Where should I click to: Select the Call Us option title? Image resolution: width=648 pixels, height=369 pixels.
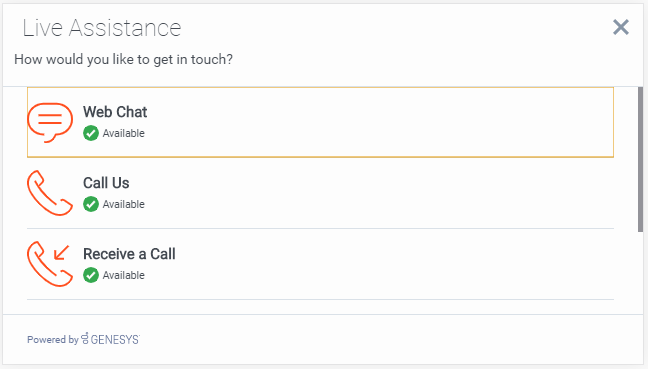pos(106,183)
